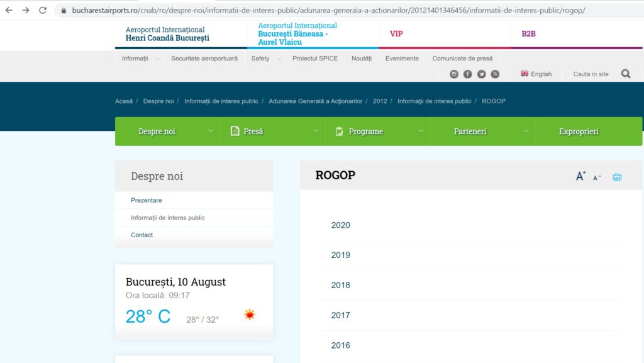
Task: Click the padlock icon in the address bar
Action: tap(64, 11)
